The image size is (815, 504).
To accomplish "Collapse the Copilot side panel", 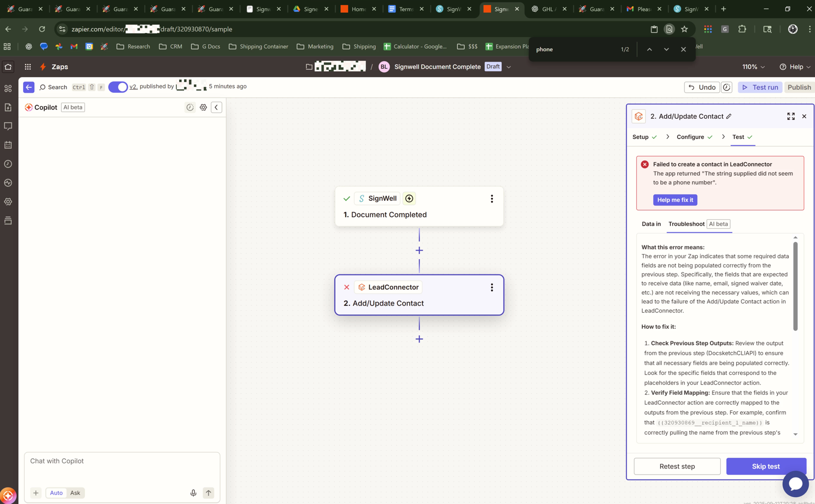I will click(x=216, y=107).
